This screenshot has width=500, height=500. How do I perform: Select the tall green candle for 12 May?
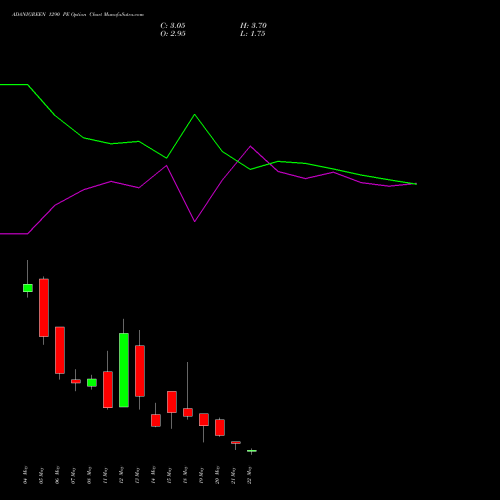[x=124, y=370]
